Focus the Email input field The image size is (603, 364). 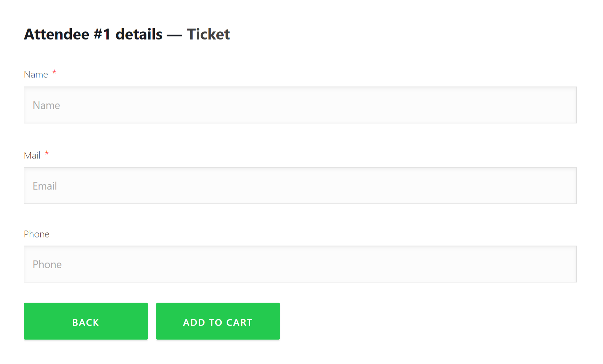[300, 186]
